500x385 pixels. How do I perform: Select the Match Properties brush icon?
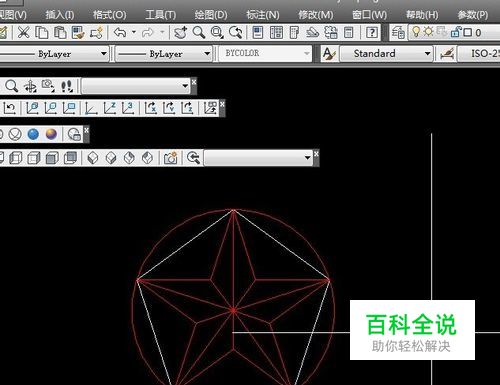coord(78,32)
